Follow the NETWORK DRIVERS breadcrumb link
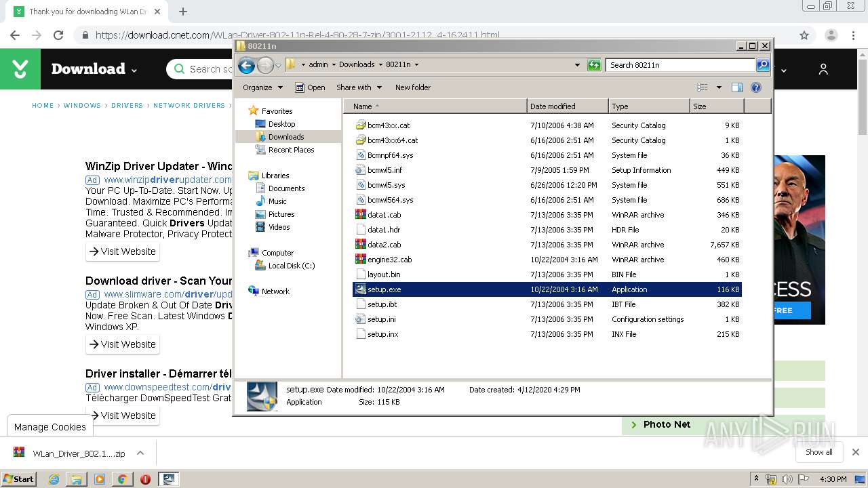Image resolution: width=868 pixels, height=488 pixels. (x=189, y=106)
